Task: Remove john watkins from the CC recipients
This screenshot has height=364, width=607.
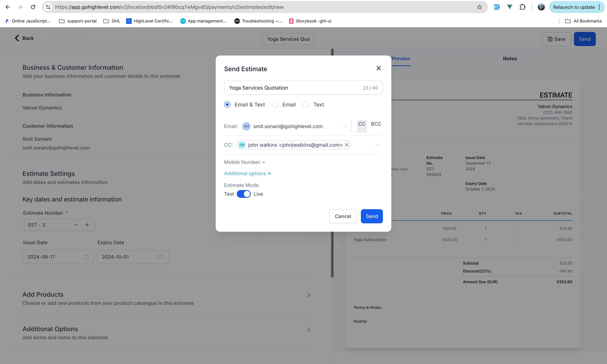Action: [347, 145]
